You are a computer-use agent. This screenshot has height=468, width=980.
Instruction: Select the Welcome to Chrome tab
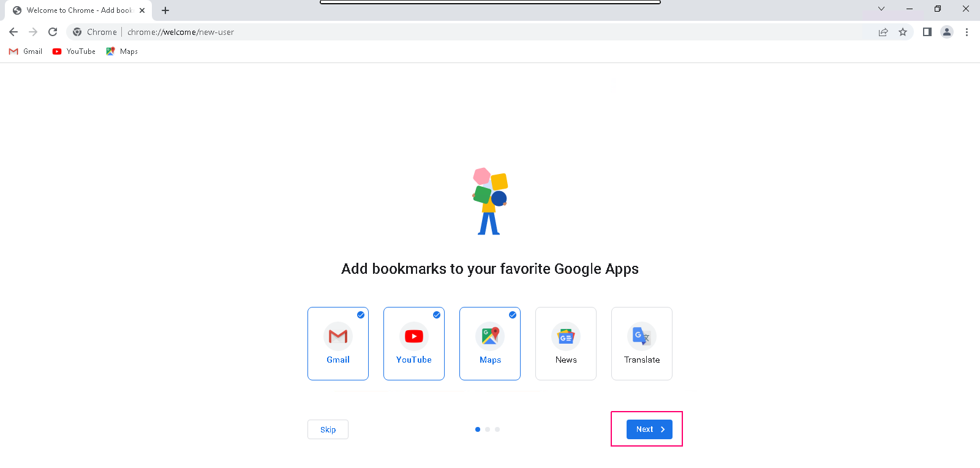point(78,10)
